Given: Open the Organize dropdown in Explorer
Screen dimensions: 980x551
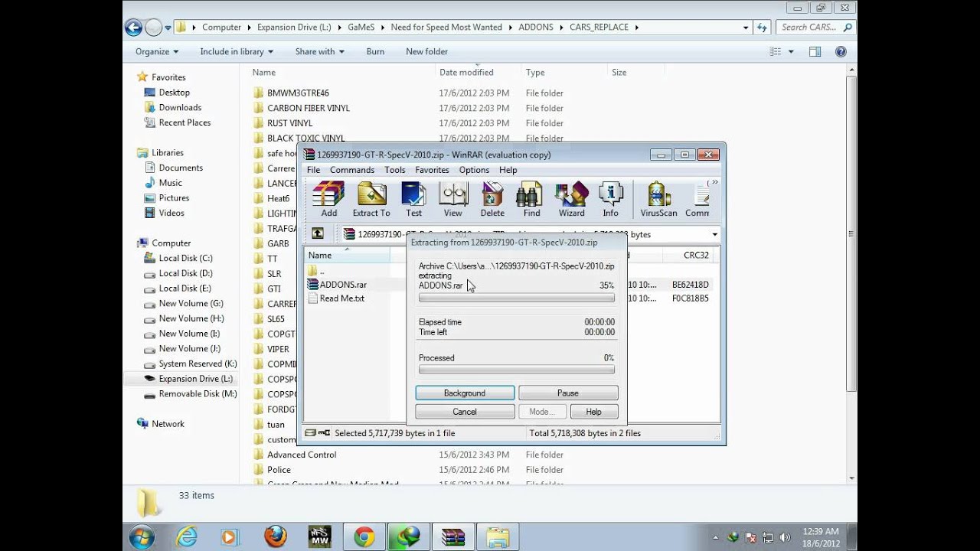Looking at the screenshot, I should [157, 51].
